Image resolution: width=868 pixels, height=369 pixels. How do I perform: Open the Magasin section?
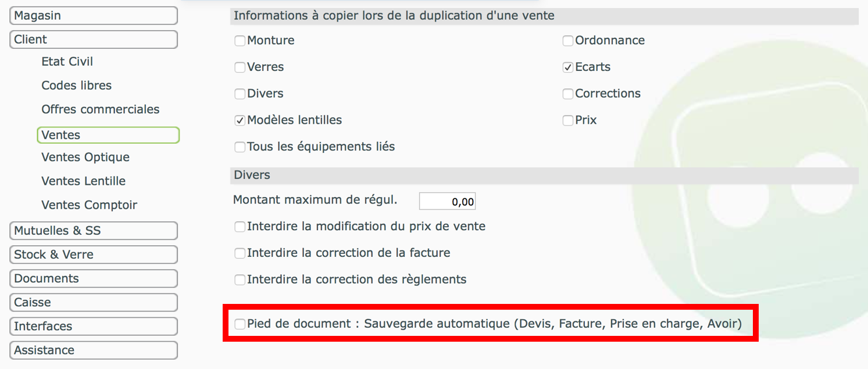pyautogui.click(x=94, y=16)
